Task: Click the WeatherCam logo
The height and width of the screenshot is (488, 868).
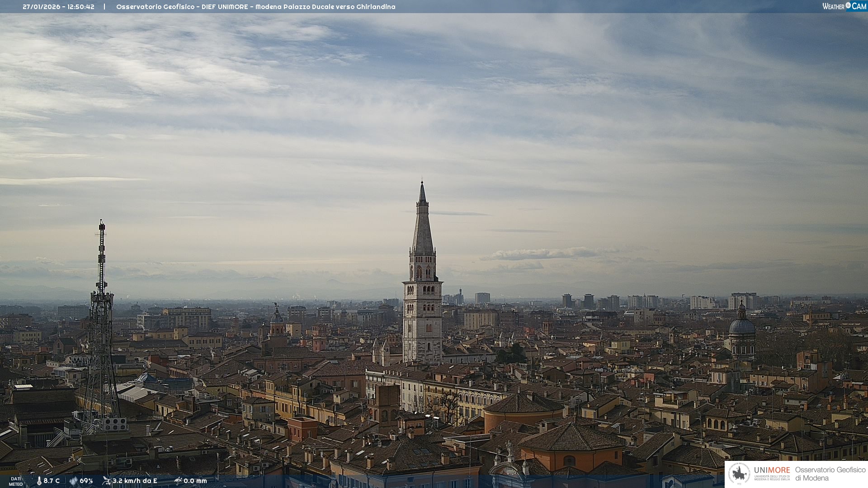Action: [844, 6]
